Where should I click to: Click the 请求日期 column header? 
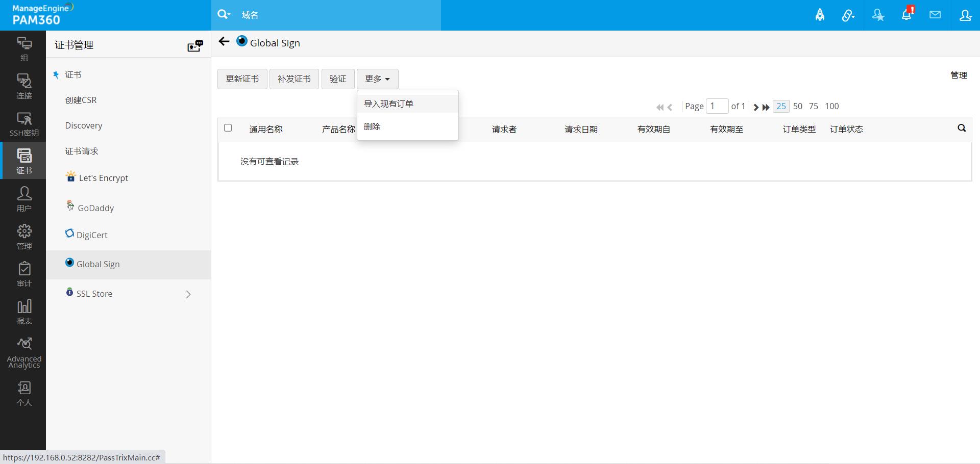(x=581, y=130)
